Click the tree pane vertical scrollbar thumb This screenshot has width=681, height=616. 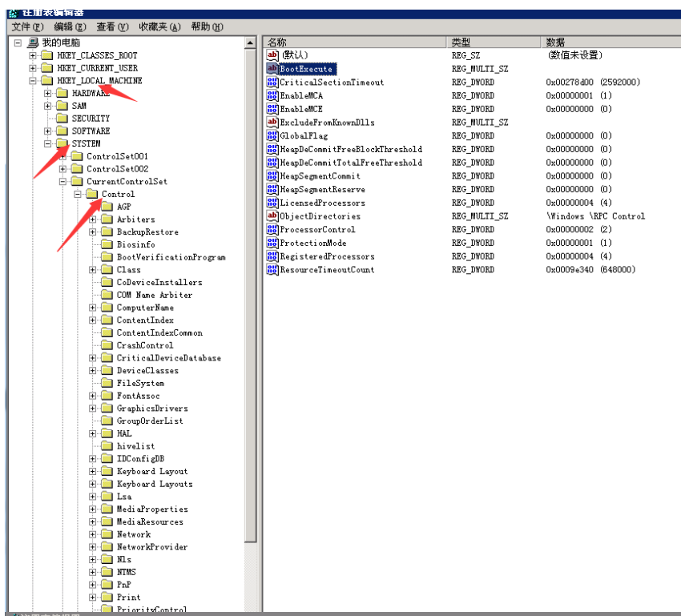(x=250, y=296)
